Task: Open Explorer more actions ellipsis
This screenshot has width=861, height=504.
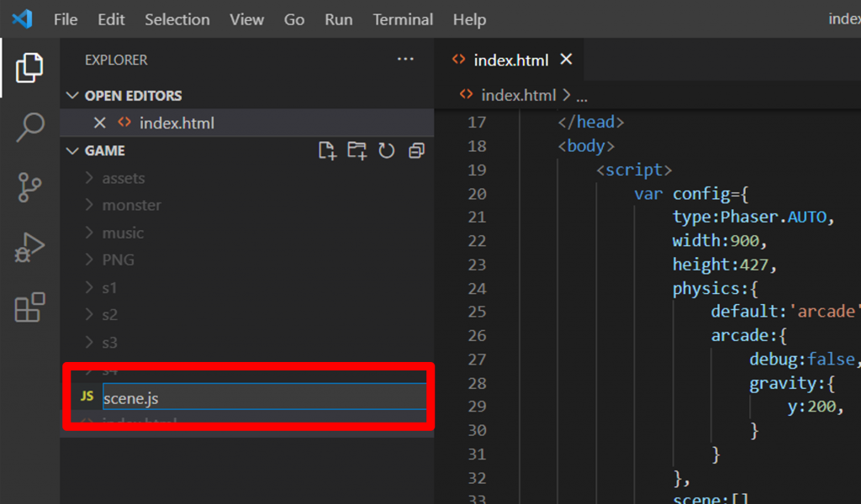Action: (405, 60)
